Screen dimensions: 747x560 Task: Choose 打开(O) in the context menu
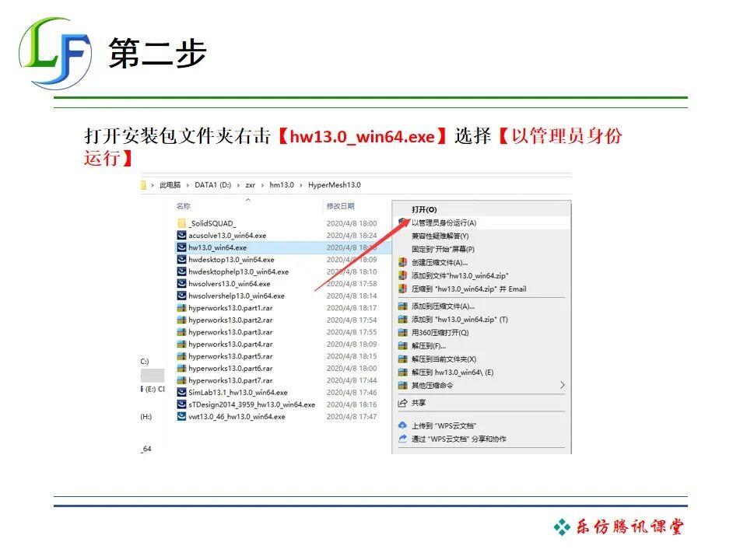[424, 209]
